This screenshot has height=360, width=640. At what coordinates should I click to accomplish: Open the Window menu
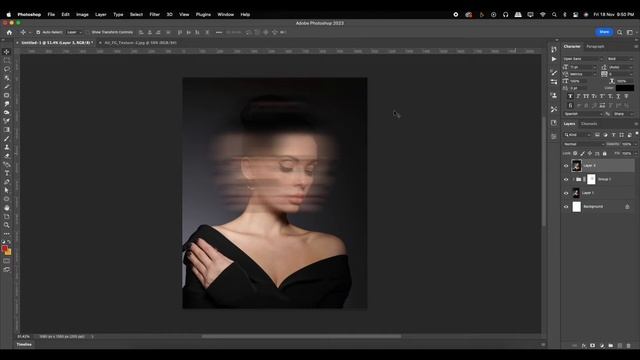click(x=225, y=14)
